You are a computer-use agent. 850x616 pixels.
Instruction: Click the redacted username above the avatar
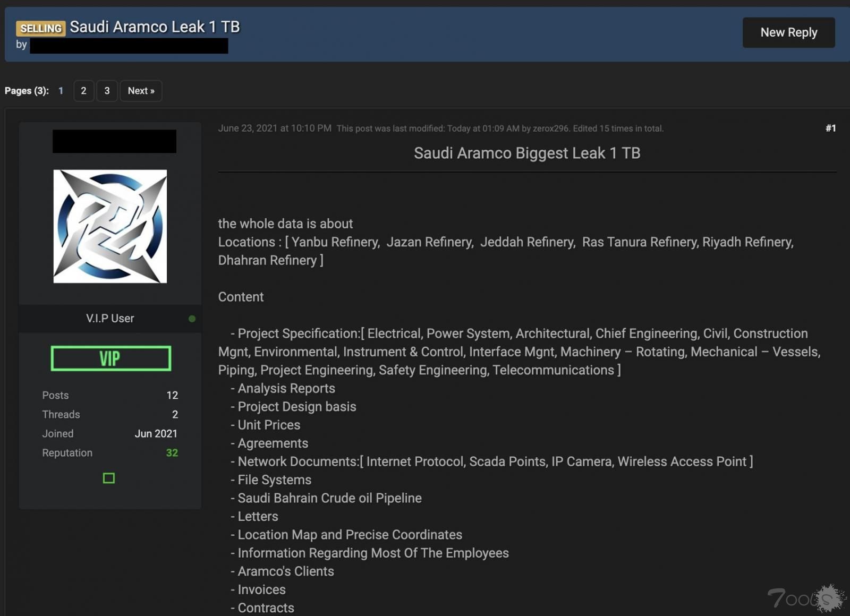pyautogui.click(x=114, y=141)
